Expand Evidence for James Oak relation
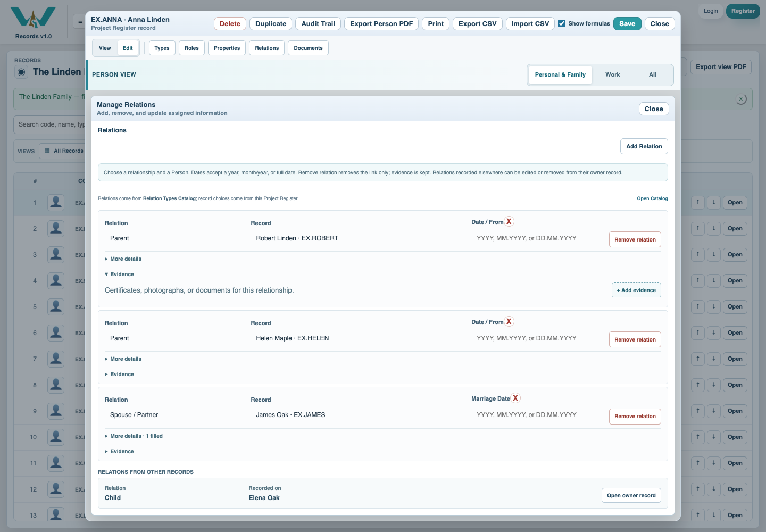The image size is (766, 532). tap(120, 452)
